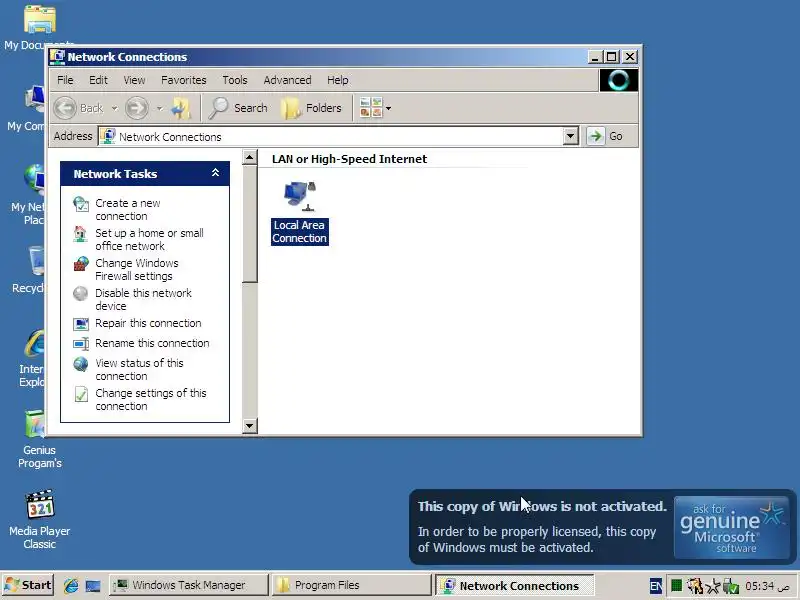Click Disable this network device link

[x=143, y=299]
